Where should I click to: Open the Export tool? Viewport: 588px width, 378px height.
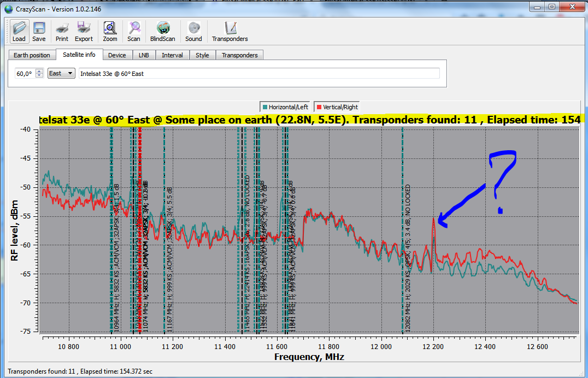tap(84, 32)
